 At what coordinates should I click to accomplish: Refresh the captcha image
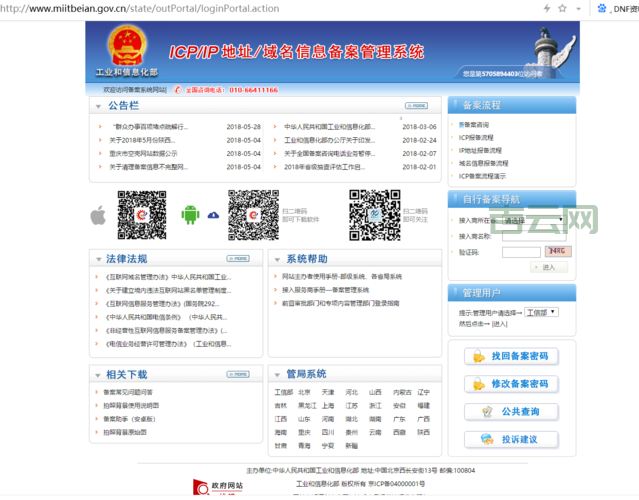(558, 251)
